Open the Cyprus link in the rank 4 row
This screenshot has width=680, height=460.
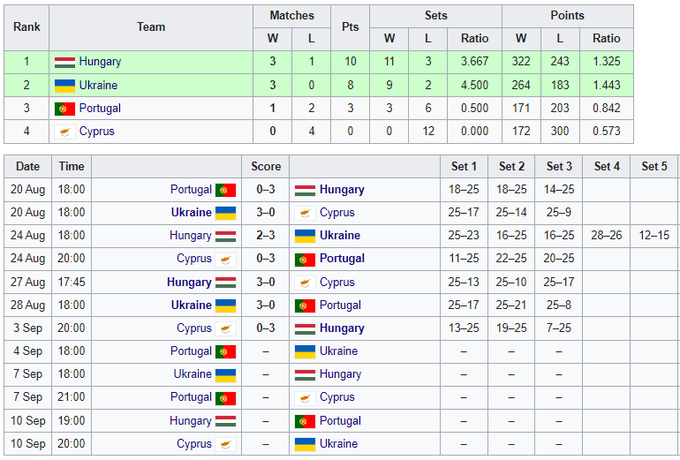97,131
